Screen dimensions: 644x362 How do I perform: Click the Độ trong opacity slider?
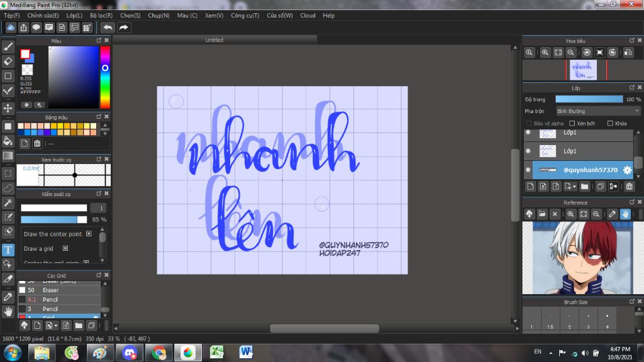pos(589,99)
